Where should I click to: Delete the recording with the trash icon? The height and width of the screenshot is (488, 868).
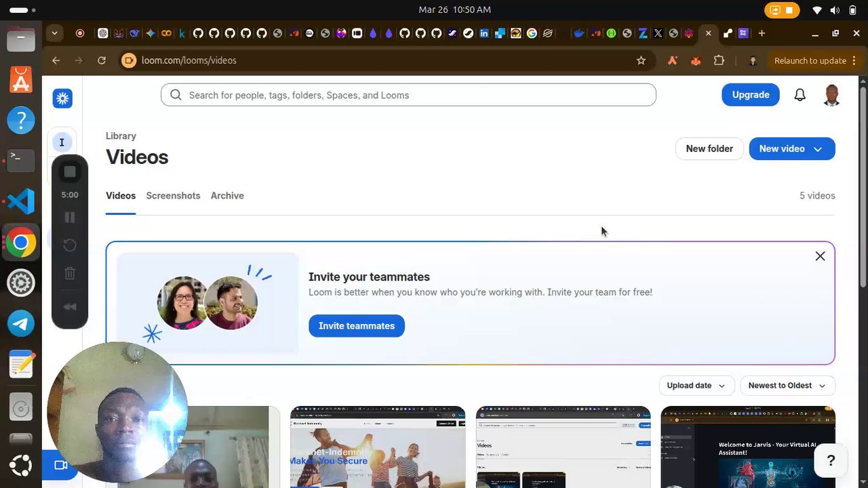tap(70, 274)
